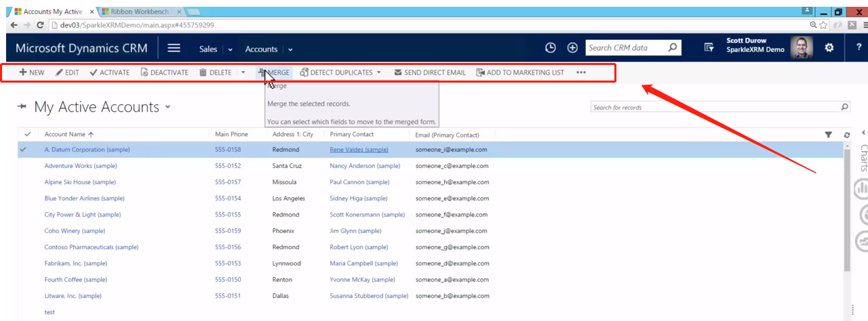
Task: Open Advanced Find icon in header
Action: click(x=709, y=48)
